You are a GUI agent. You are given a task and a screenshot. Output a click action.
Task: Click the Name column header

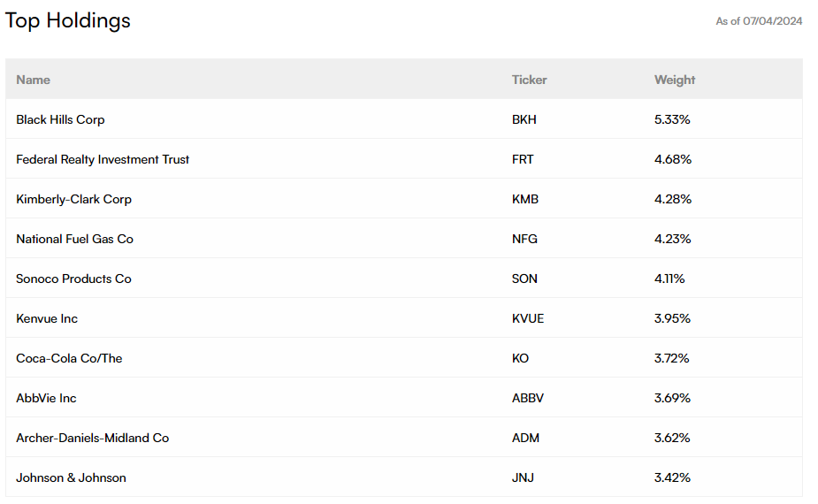click(x=34, y=80)
